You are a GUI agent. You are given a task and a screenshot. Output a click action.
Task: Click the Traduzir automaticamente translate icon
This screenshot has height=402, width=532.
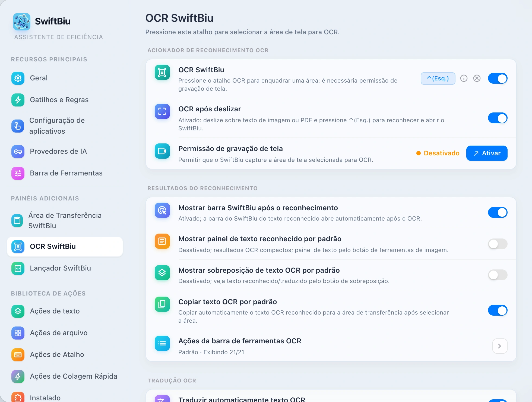tap(162, 399)
